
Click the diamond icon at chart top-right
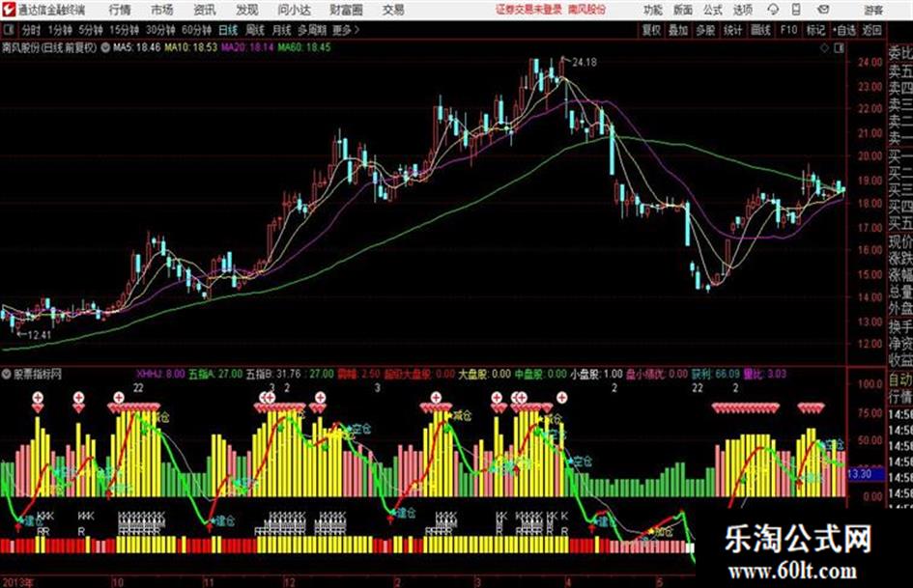point(824,48)
